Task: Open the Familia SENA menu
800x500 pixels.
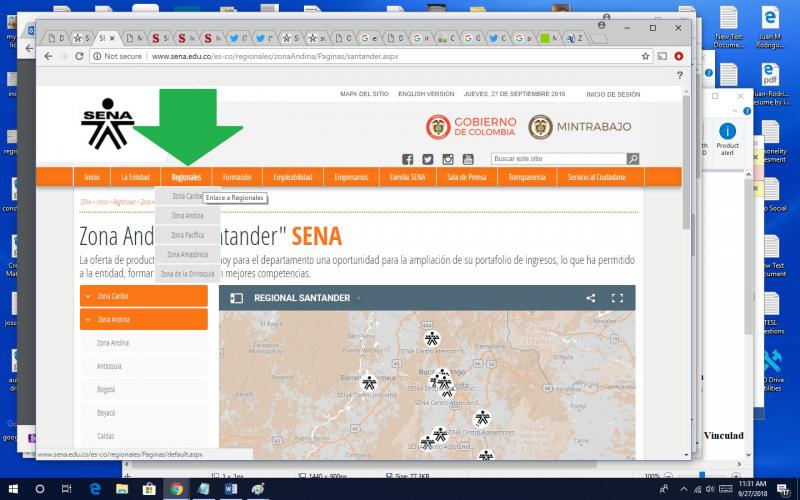Action: tap(408, 177)
